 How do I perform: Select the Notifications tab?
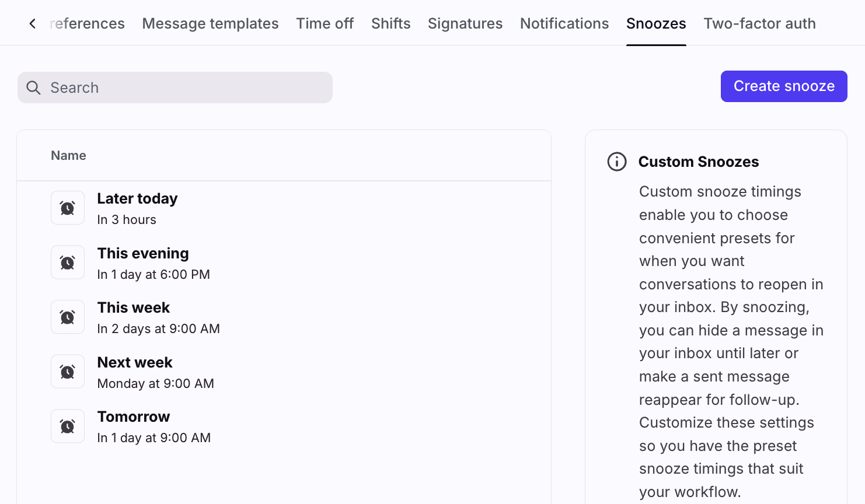[564, 23]
